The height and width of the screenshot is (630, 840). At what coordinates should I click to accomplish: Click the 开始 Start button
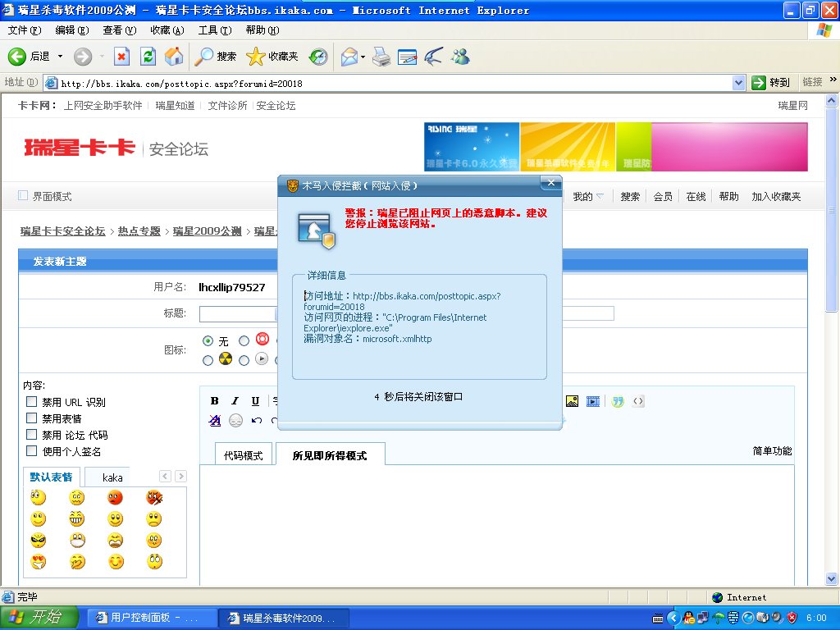tap(39, 618)
